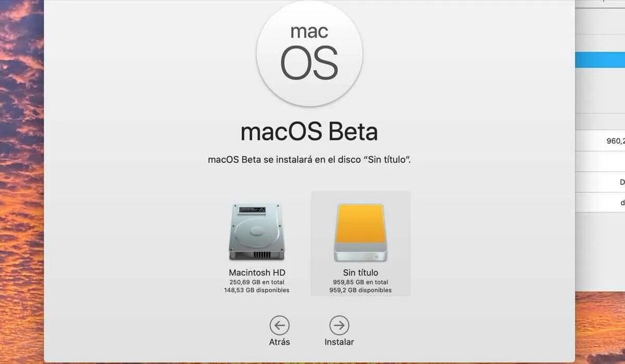625x364 pixels.
Task: Click the 148,53 GB disponibles text
Action: (x=257, y=290)
